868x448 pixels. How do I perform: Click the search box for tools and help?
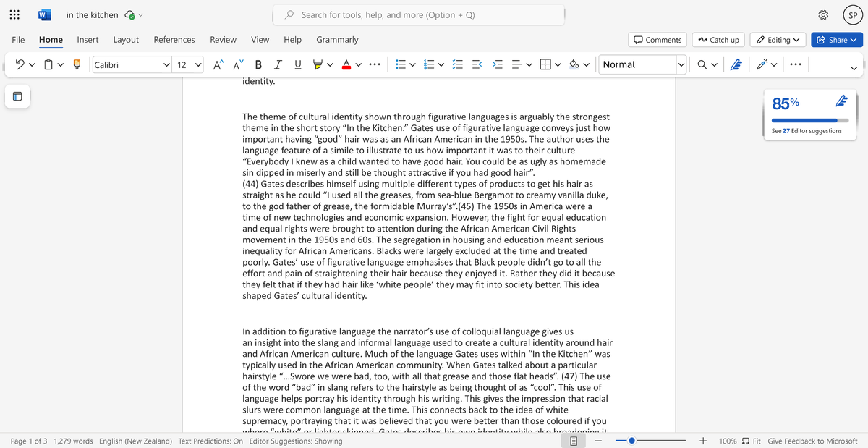pos(419,14)
